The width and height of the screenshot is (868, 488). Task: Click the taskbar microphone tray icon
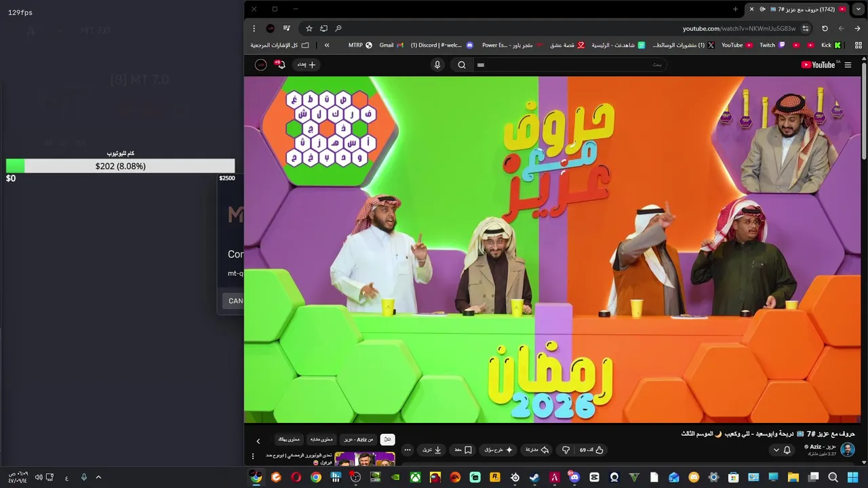84,477
